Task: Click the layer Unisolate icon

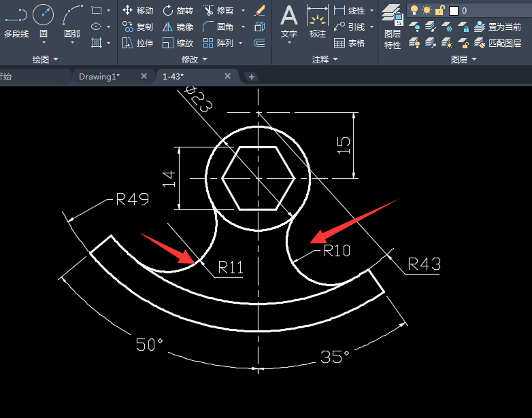Action: [431, 43]
